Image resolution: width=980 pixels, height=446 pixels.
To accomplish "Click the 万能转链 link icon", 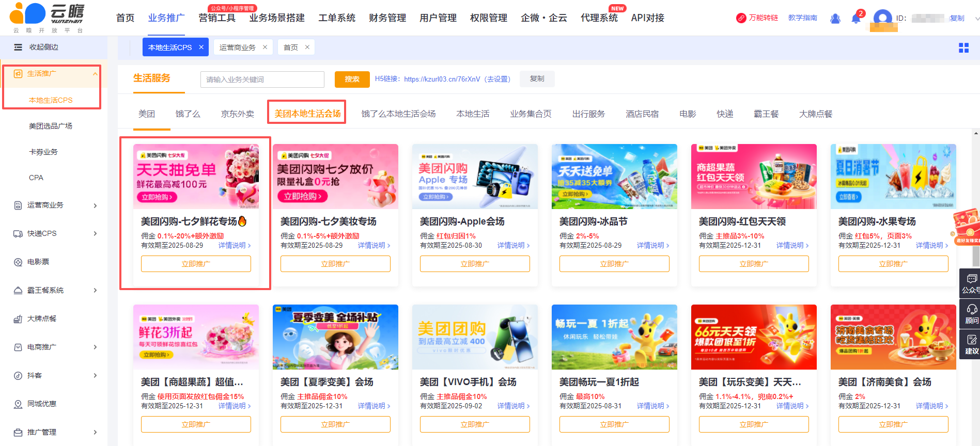I will tap(741, 18).
